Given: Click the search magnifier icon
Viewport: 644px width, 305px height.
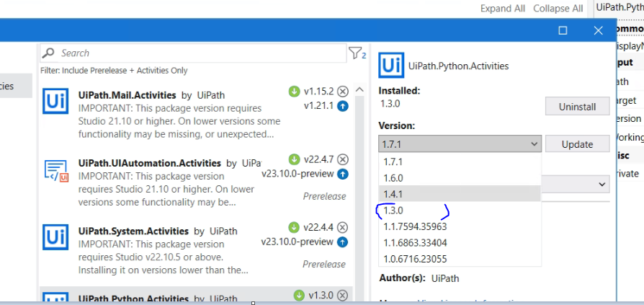Looking at the screenshot, I should (49, 53).
